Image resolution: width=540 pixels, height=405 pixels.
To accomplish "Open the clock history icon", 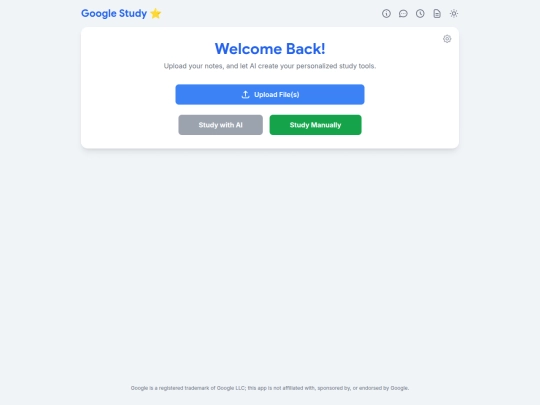I will 420,13.
